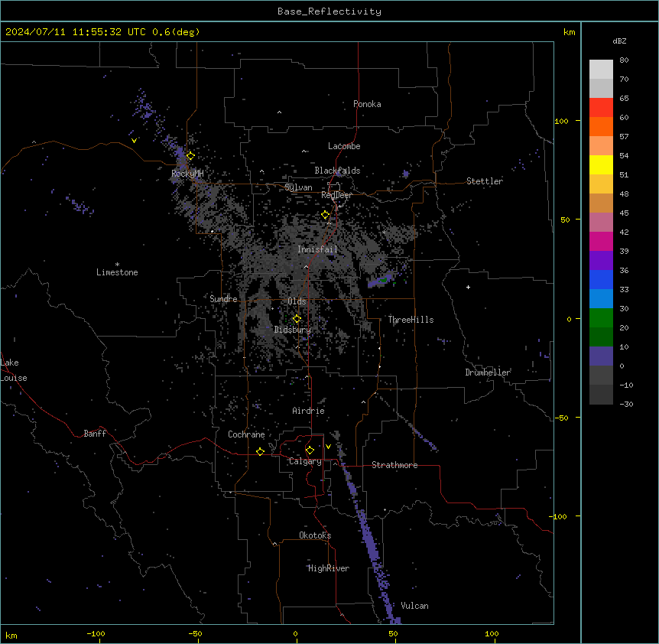Select the blue 33 dBZ legend swatch
The image size is (659, 644).
[x=601, y=279]
